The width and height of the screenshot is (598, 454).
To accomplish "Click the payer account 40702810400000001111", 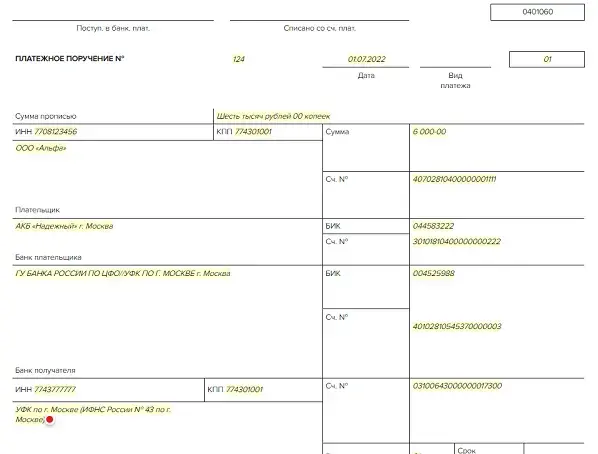I will [454, 179].
